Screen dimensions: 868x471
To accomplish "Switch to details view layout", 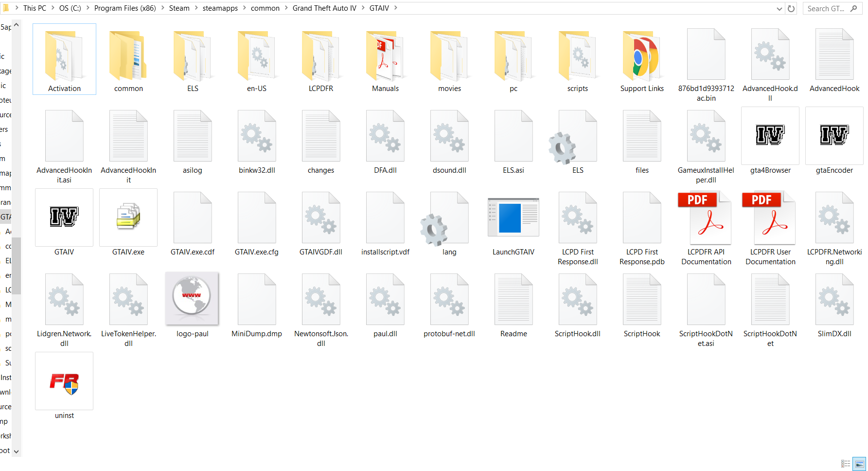I will click(846, 464).
